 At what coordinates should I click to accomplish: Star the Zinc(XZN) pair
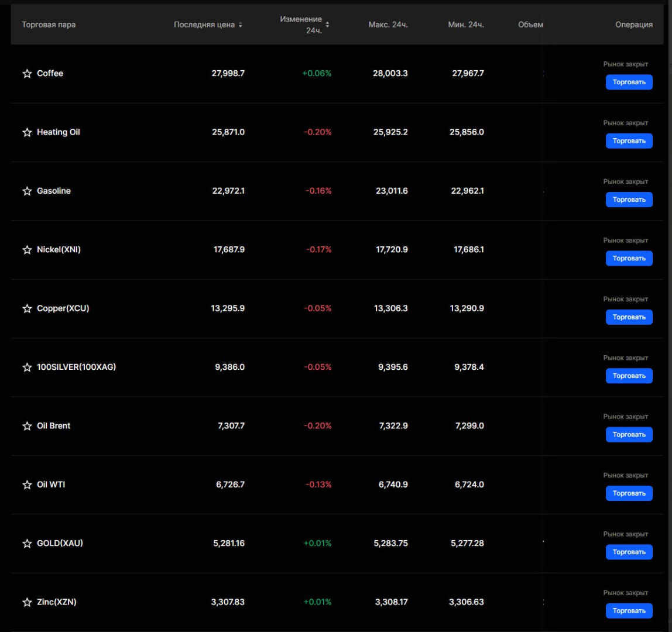pos(27,602)
